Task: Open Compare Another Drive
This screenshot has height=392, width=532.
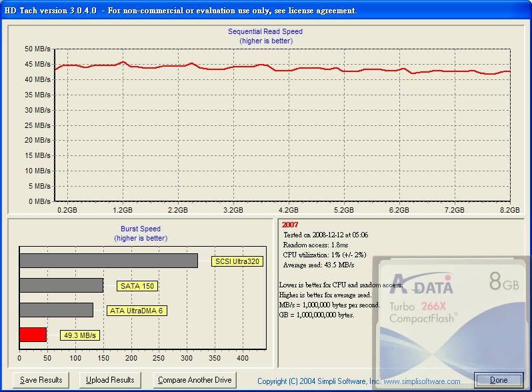Action: click(x=195, y=380)
